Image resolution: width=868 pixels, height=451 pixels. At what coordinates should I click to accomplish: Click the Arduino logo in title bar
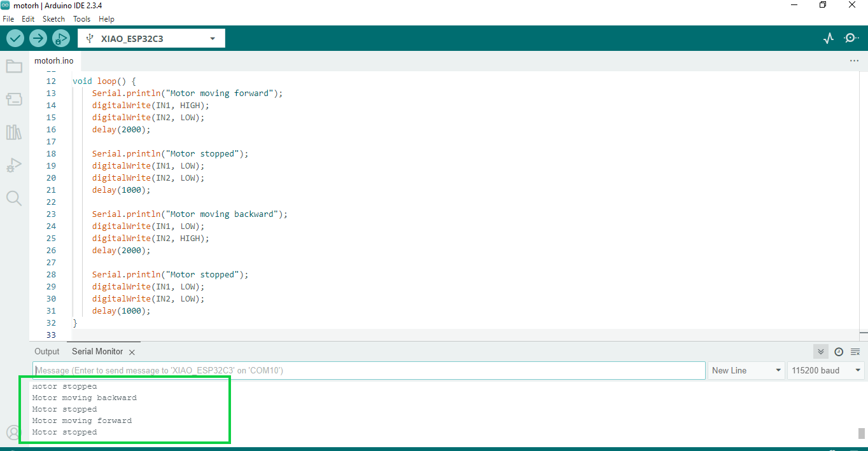coord(6,5)
